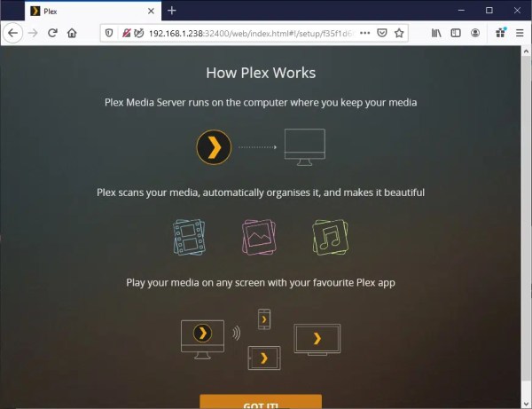The image size is (532, 409).
Task: Toggle the sidebar view icon
Action: (456, 33)
